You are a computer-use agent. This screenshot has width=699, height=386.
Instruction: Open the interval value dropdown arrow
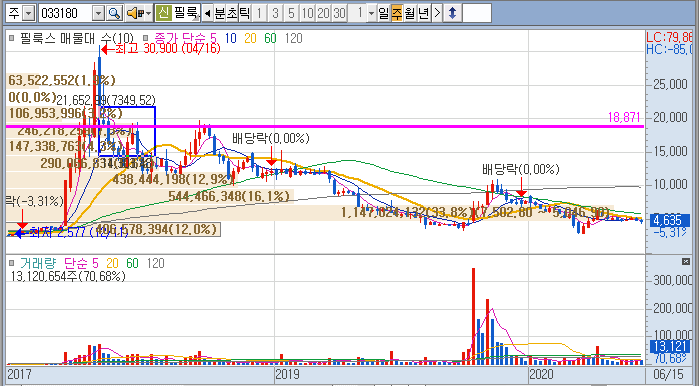coord(371,13)
